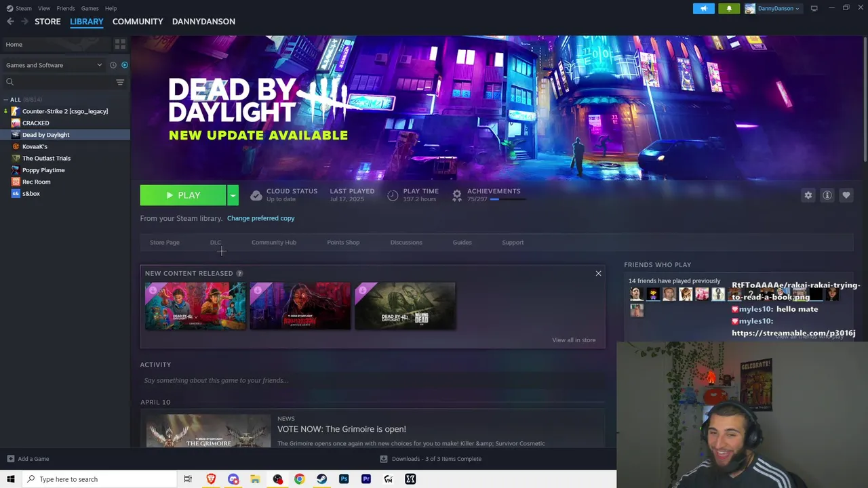Open the DLC link
The image size is (868, 488).
click(216, 243)
